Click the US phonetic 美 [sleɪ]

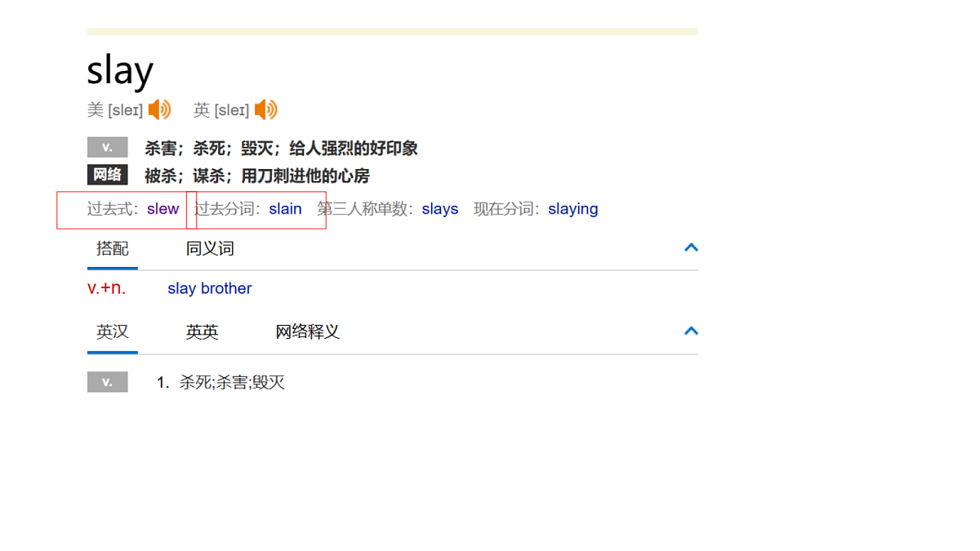[x=115, y=109]
